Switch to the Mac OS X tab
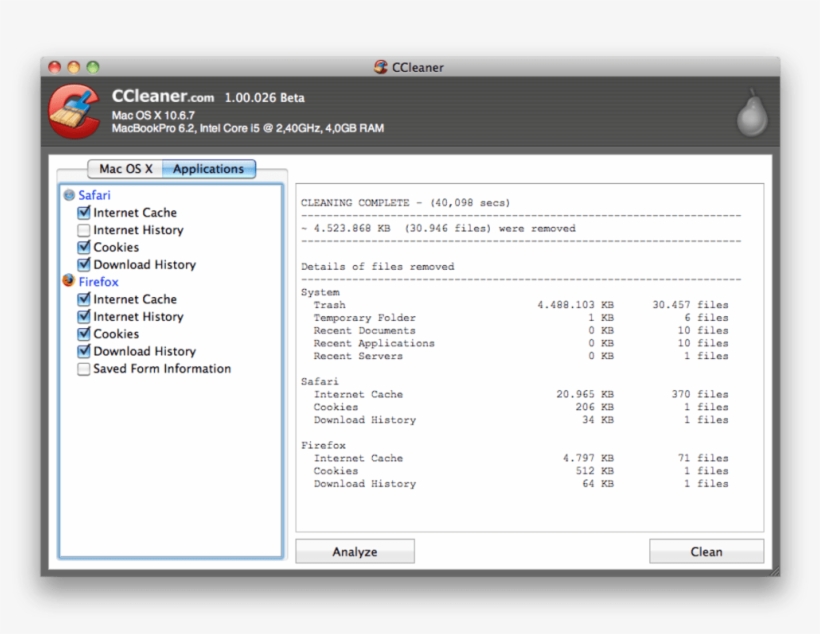 [125, 168]
